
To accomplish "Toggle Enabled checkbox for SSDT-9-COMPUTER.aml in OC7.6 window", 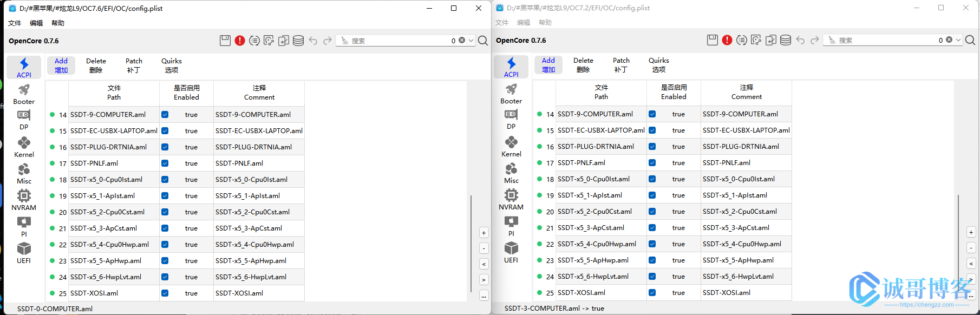I will tap(165, 115).
